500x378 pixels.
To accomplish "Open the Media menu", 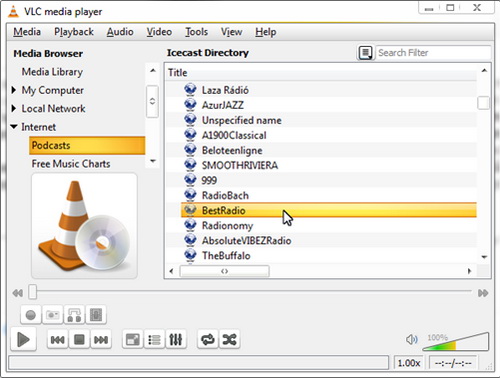I will (27, 32).
